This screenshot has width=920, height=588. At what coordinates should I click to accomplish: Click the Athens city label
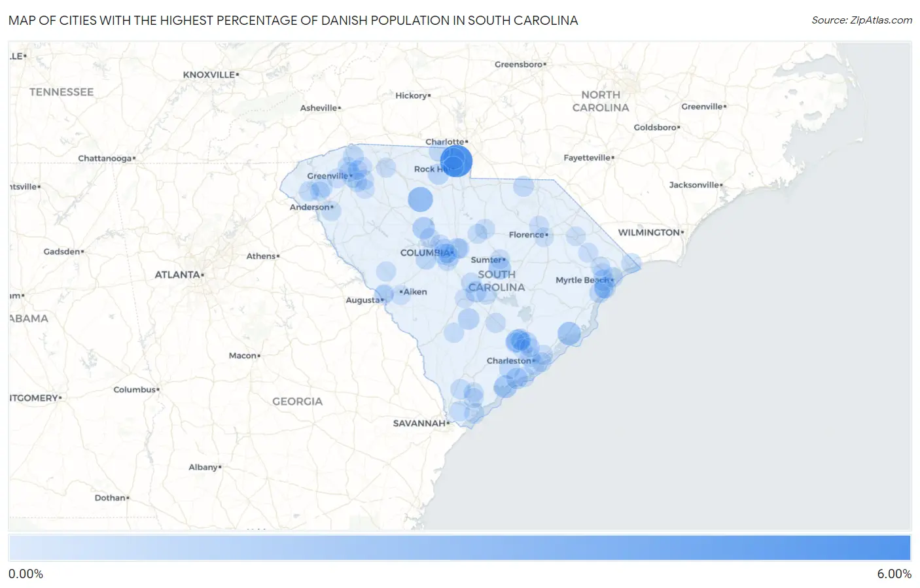click(262, 256)
